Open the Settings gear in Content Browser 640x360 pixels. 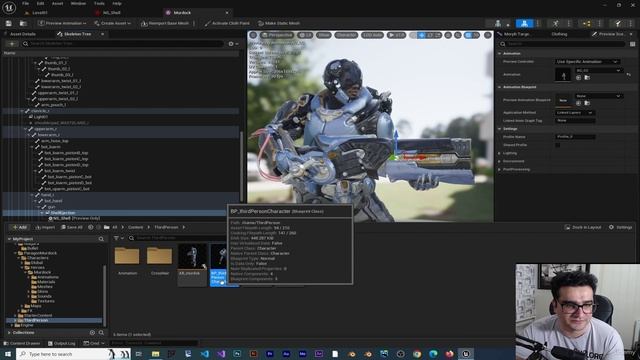620,227
